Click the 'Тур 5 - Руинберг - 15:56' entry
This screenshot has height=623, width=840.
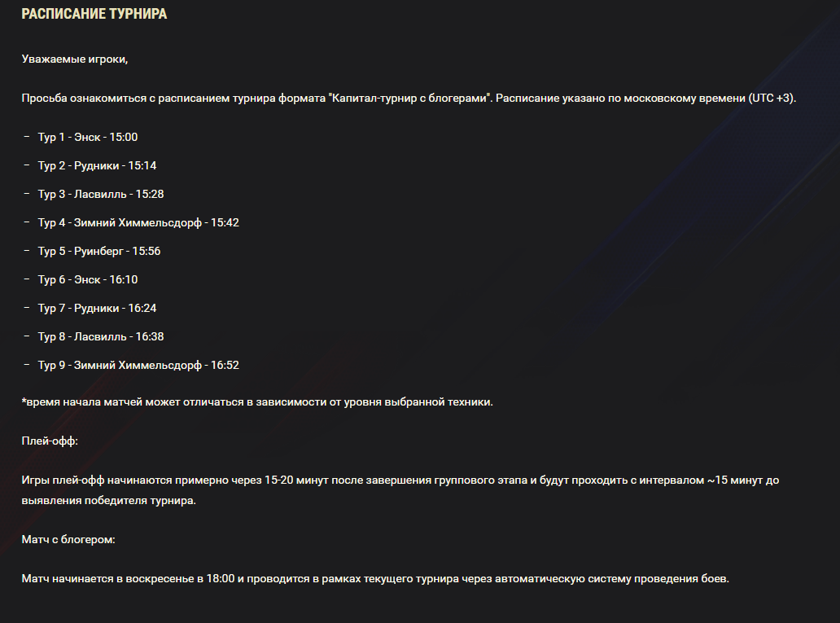coord(99,251)
